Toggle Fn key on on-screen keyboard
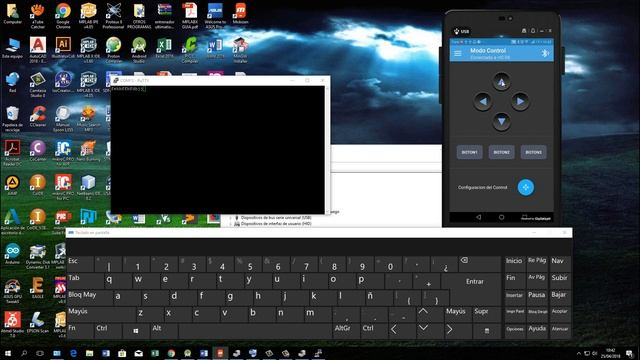This screenshot has width=640, height=360. click(80, 331)
